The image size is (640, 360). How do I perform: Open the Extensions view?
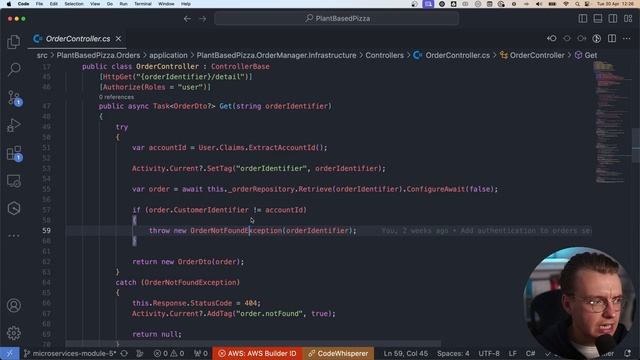coord(14,154)
